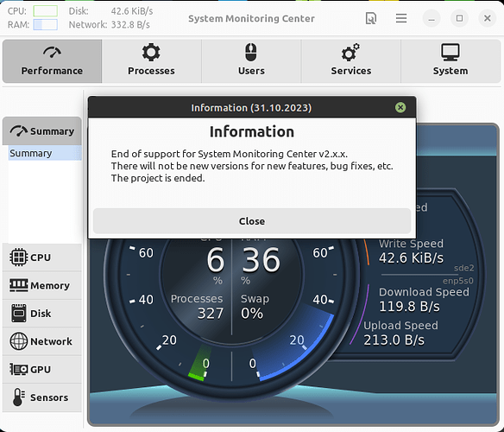Open the hamburger main menu
Image resolution: width=504 pixels, height=432 pixels.
click(x=401, y=18)
